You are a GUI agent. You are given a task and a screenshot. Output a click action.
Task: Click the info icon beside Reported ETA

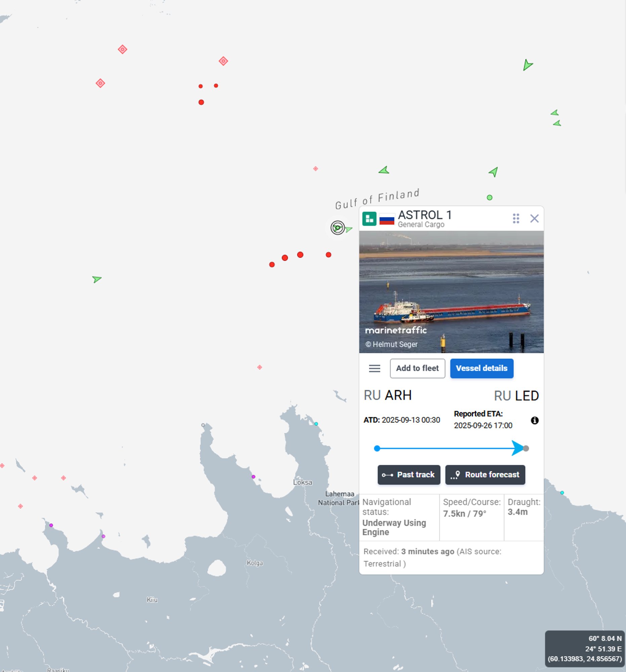pyautogui.click(x=534, y=420)
